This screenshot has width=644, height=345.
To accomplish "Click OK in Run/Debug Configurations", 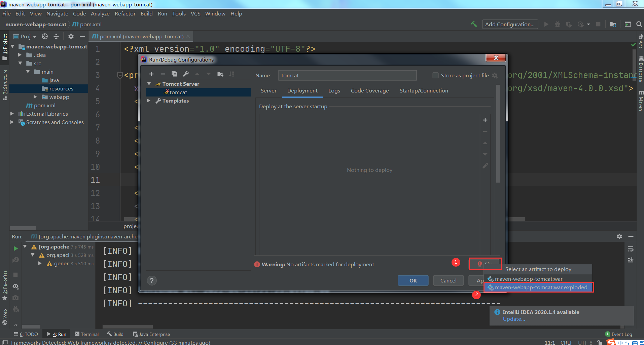I will pos(413,280).
